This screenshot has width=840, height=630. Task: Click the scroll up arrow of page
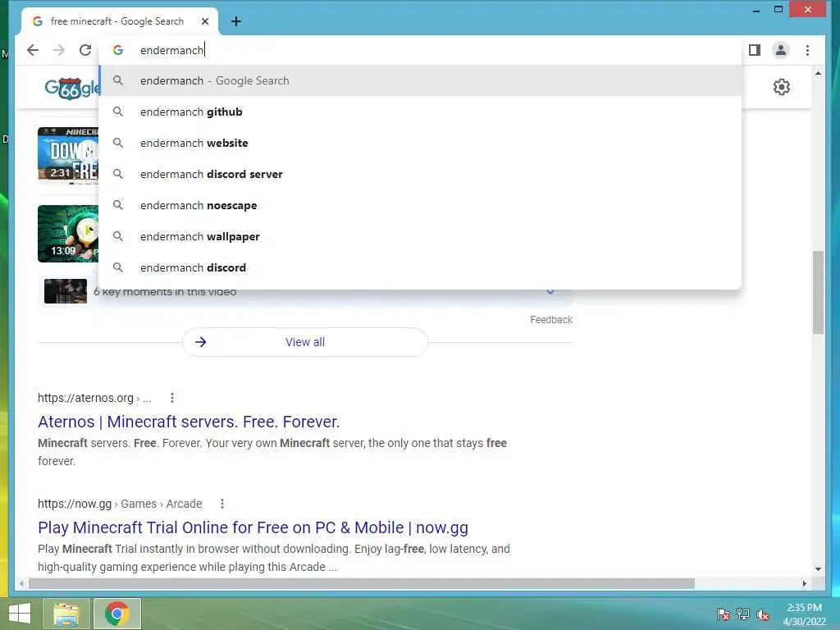pos(818,73)
